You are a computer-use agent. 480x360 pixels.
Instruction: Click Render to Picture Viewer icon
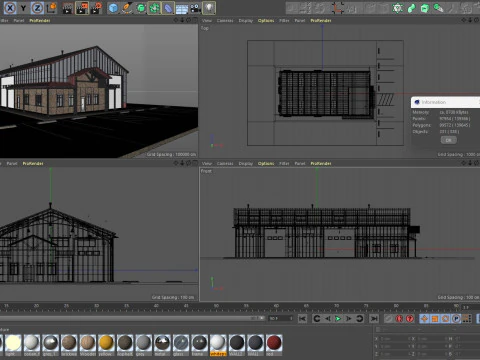pos(82,8)
